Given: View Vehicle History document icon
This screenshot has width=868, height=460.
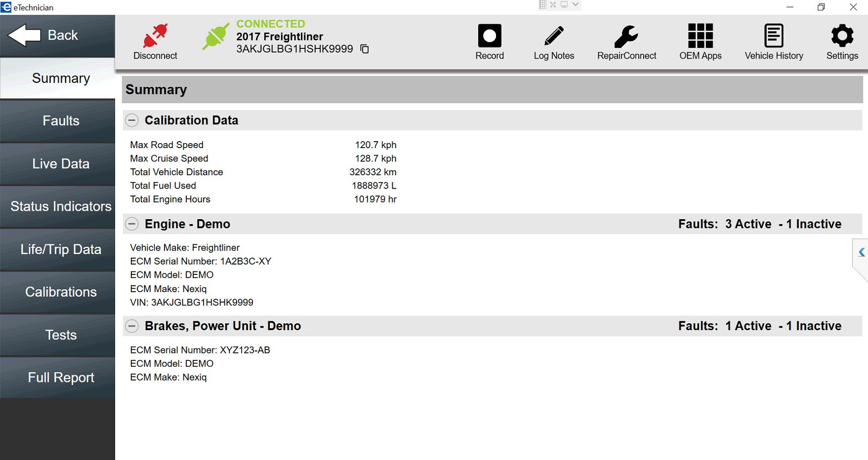Looking at the screenshot, I should [773, 36].
